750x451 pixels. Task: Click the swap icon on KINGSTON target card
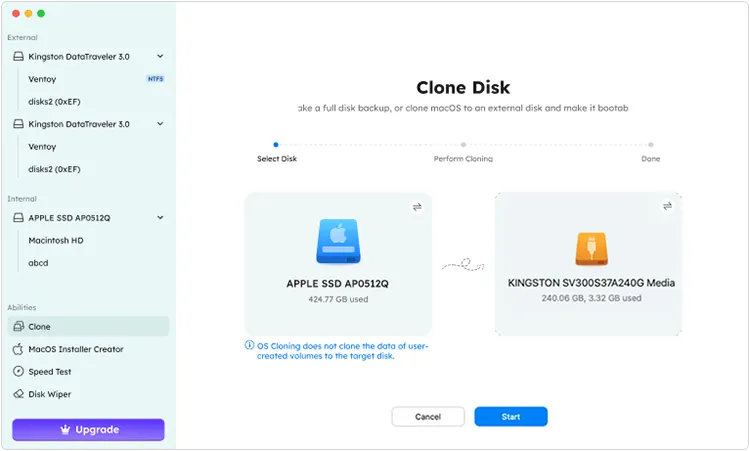tap(667, 206)
